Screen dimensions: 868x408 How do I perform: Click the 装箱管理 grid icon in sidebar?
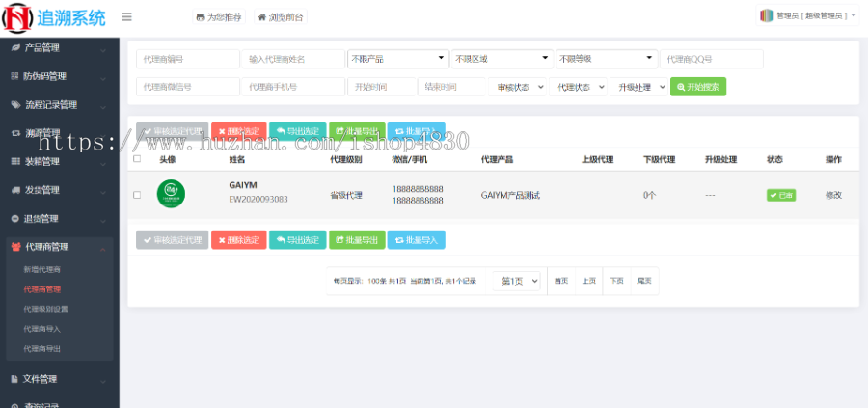(x=14, y=161)
